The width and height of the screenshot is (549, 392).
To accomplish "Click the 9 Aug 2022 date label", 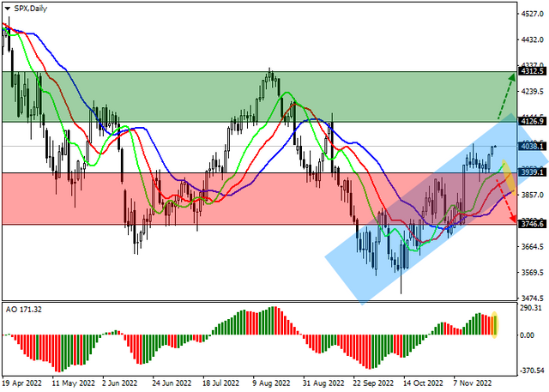I will (271, 383).
